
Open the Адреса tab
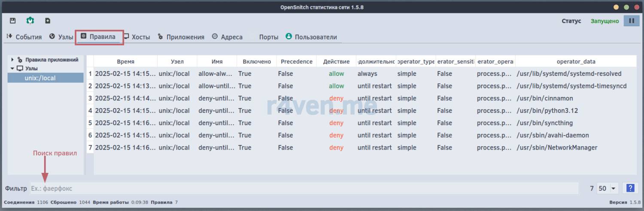pyautogui.click(x=228, y=37)
